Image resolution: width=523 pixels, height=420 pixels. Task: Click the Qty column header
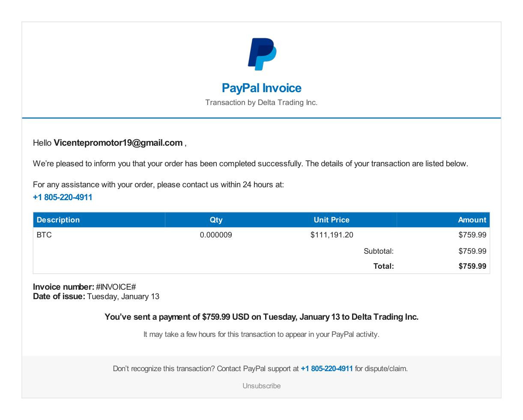(x=216, y=220)
